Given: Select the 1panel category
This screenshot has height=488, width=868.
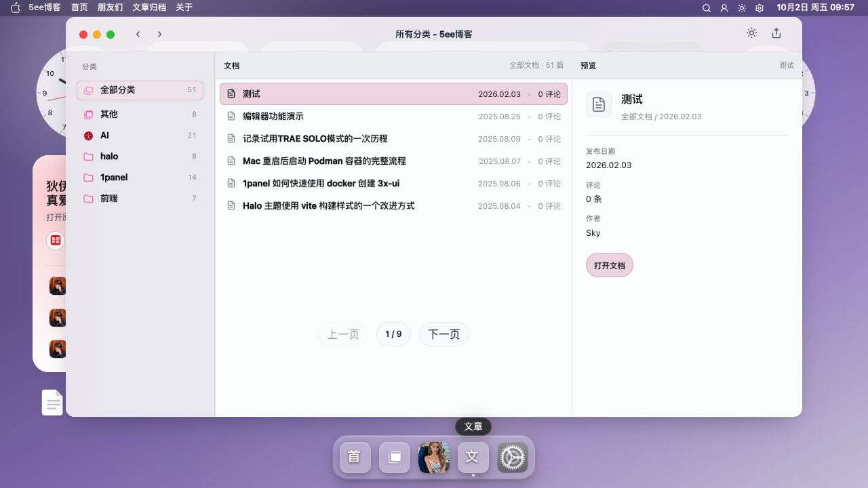Looking at the screenshot, I should pyautogui.click(x=140, y=178).
